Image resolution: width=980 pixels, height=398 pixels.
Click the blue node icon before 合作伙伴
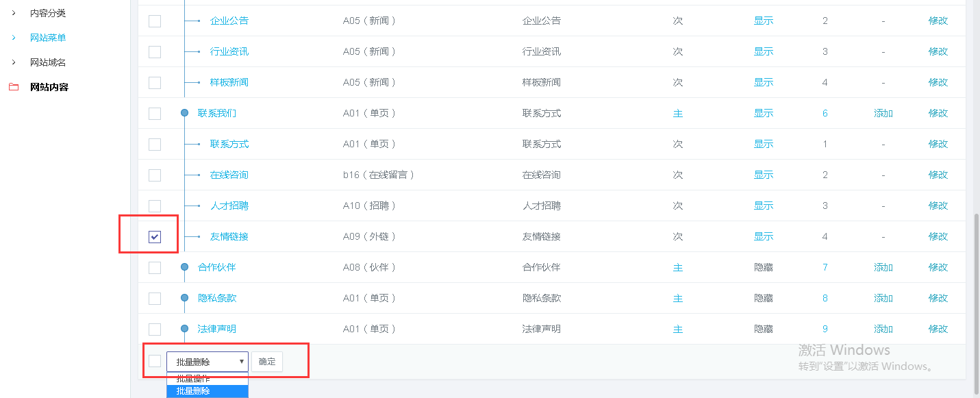(184, 267)
